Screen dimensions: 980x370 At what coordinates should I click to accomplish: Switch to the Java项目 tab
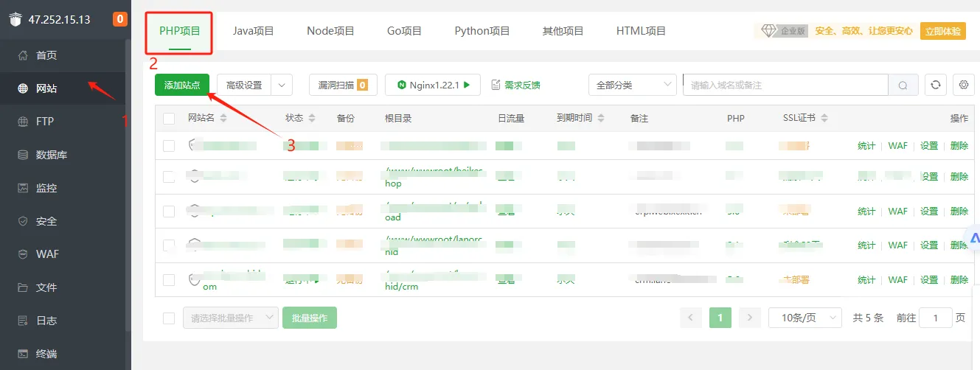[254, 31]
